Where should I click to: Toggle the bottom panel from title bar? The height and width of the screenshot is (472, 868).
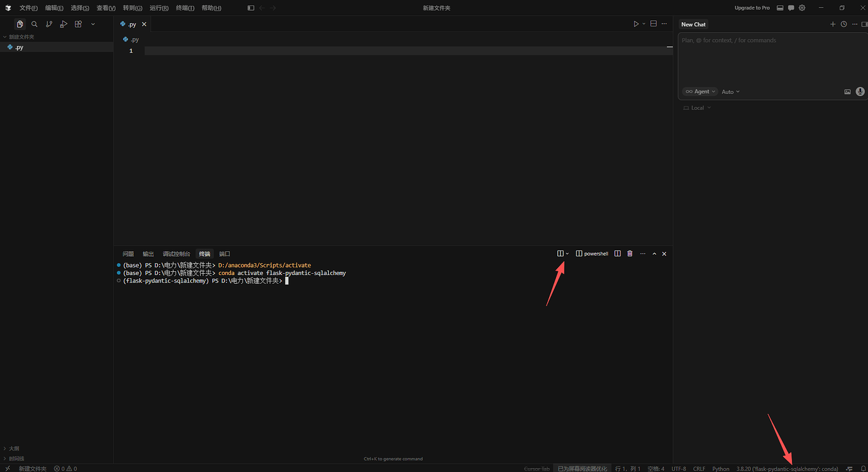click(x=780, y=8)
